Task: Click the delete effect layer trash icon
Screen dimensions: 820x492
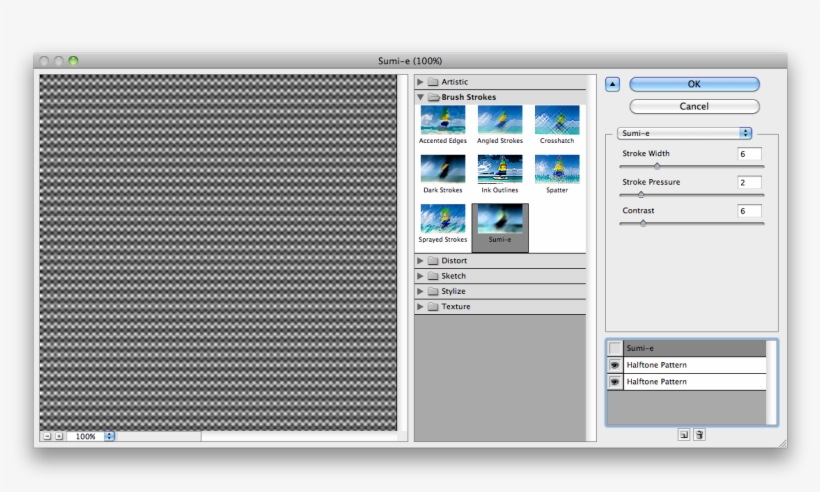Action: click(699, 434)
